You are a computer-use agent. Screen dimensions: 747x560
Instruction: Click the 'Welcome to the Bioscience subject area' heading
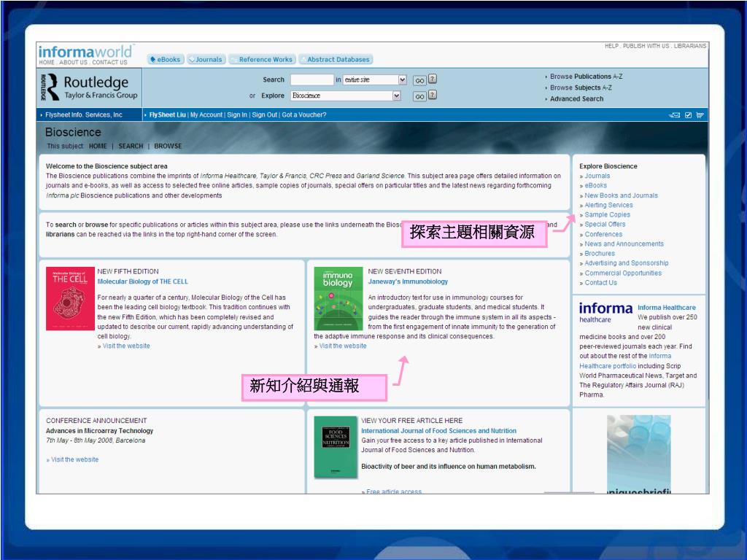[107, 166]
